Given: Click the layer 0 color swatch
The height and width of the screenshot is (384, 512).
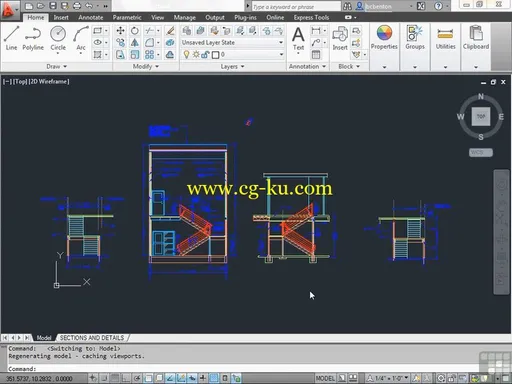Looking at the screenshot, I should click(x=216, y=55).
